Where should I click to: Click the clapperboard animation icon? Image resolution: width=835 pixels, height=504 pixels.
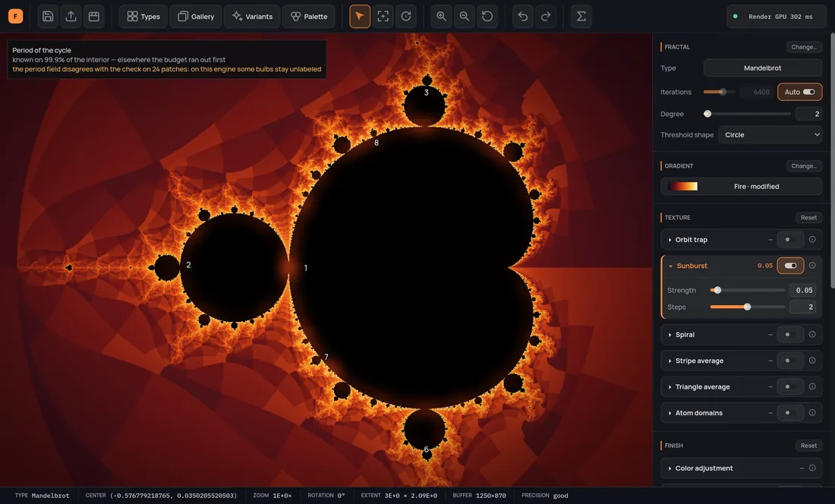(x=93, y=17)
